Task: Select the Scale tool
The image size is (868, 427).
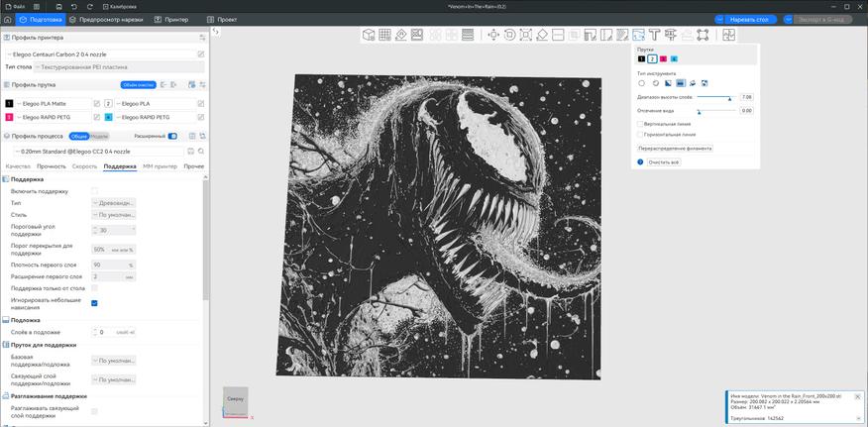Action: tap(526, 36)
